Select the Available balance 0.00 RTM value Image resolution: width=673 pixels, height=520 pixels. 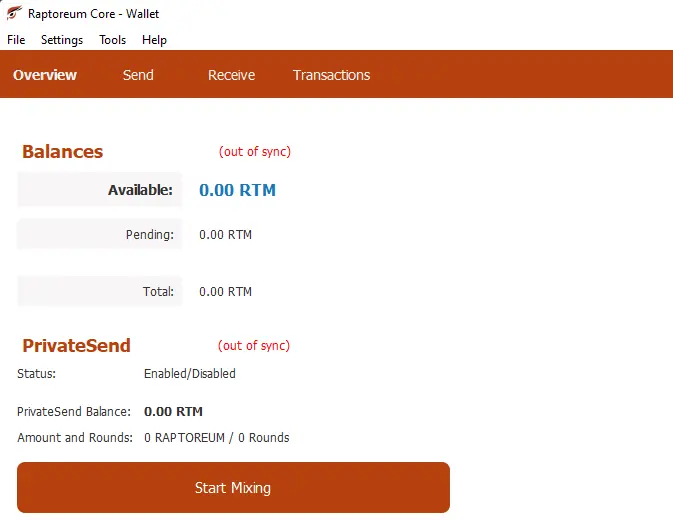click(x=237, y=190)
